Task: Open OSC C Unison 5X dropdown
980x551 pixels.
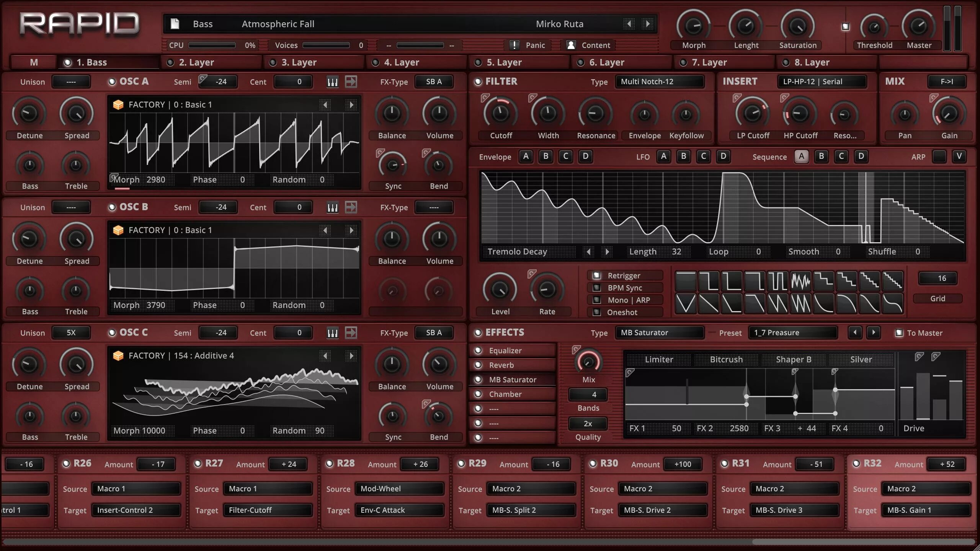Action: pyautogui.click(x=71, y=333)
